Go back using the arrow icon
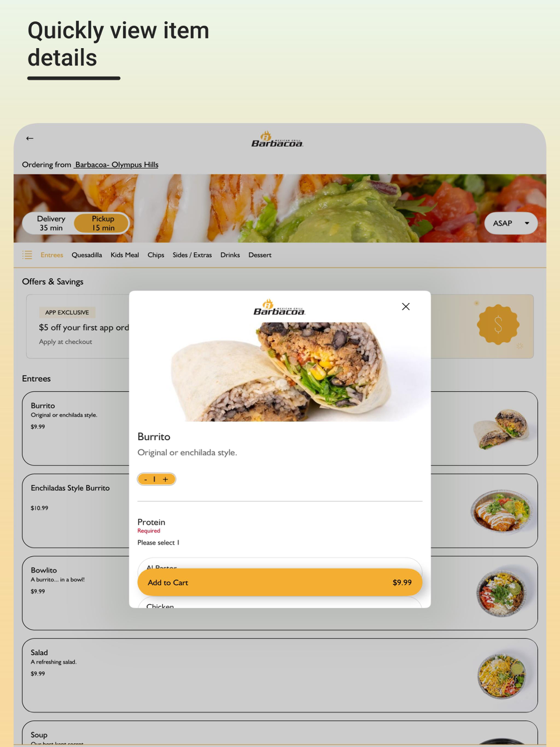This screenshot has width=560, height=747. pos(30,138)
